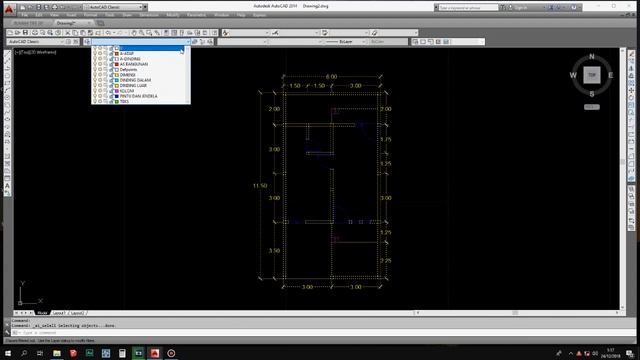Click the layer dropdown list scrollbar
This screenshot has width=640, height=360.
pos(188,75)
